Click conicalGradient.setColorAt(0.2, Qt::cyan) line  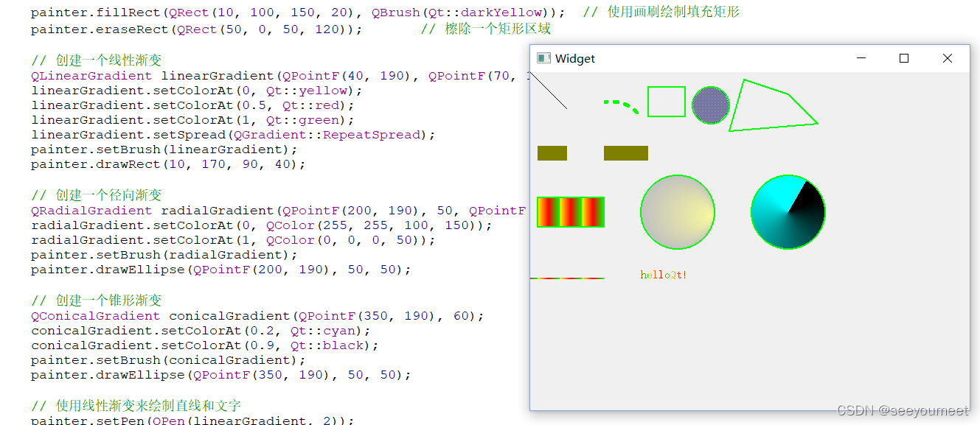[x=201, y=331]
